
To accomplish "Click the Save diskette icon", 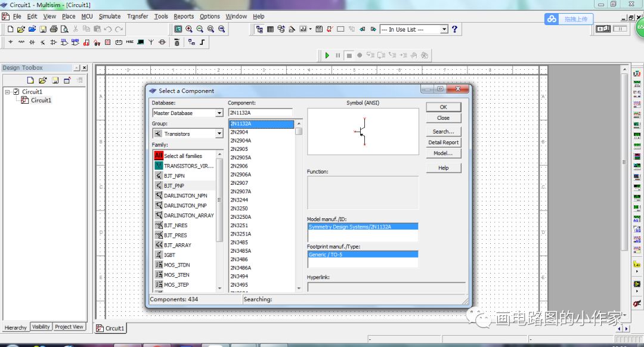I will click(x=43, y=29).
